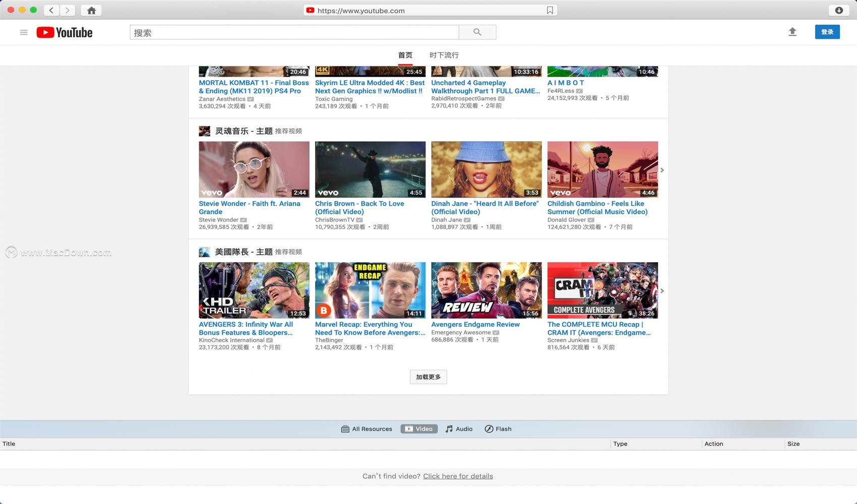Visit the TheBinger channel
The width and height of the screenshot is (857, 504).
coord(329,340)
